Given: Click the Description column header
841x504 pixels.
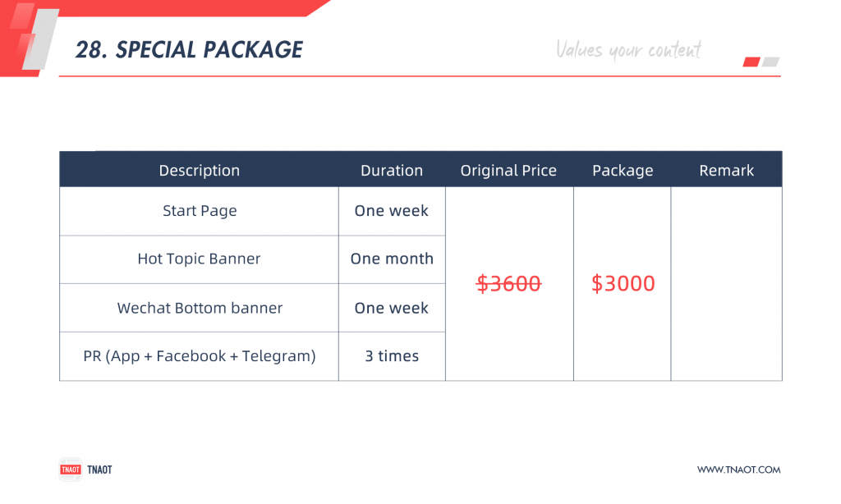Looking at the screenshot, I should (199, 170).
